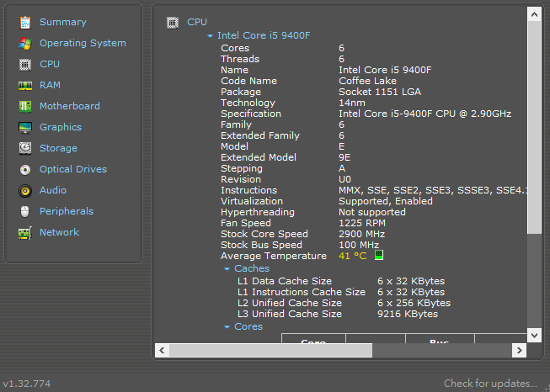Click the Graphics monitor icon
This screenshot has height=392, width=550.
pos(25,128)
